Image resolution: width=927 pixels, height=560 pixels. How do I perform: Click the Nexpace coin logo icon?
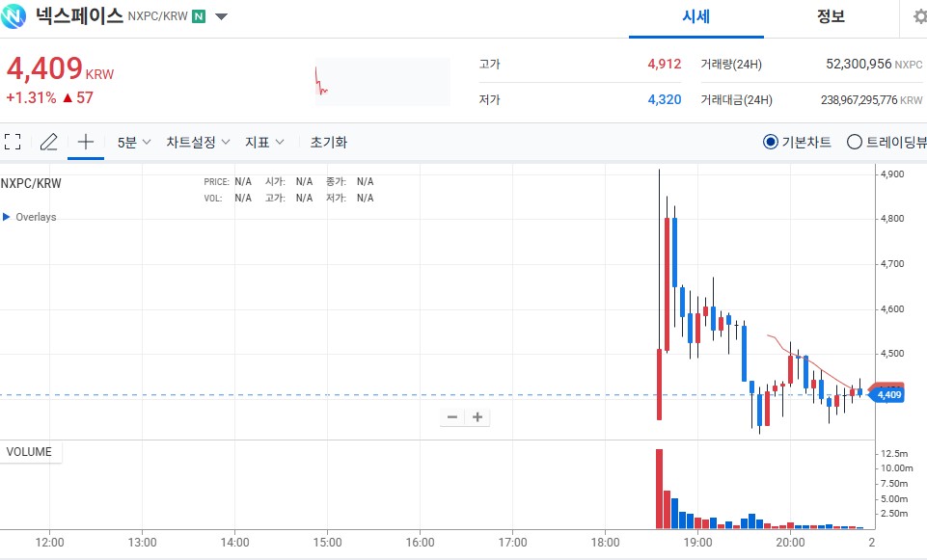point(13,16)
